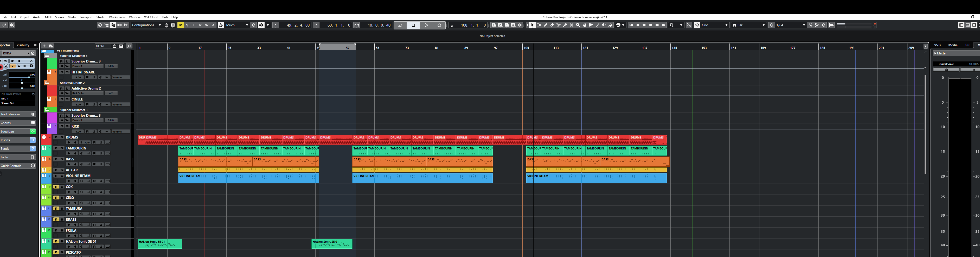This screenshot has width=980, height=257.
Task: Open the Grid snap type dropdown
Action: [x=715, y=25]
